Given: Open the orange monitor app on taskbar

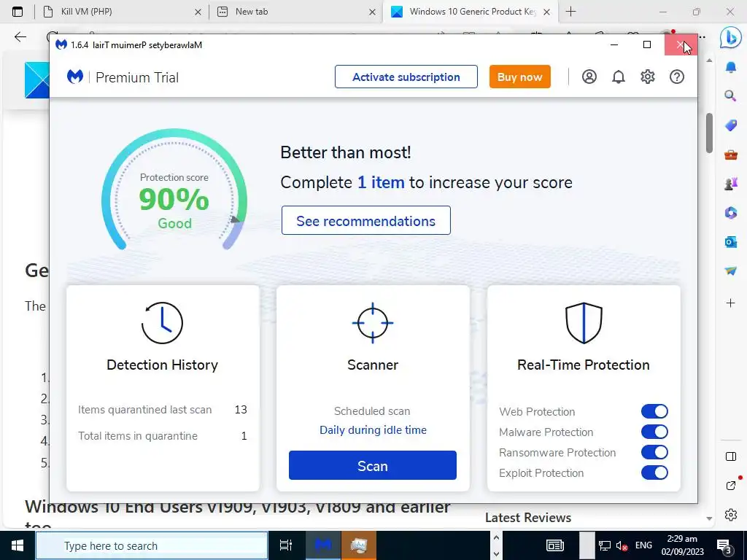Looking at the screenshot, I should 358,545.
